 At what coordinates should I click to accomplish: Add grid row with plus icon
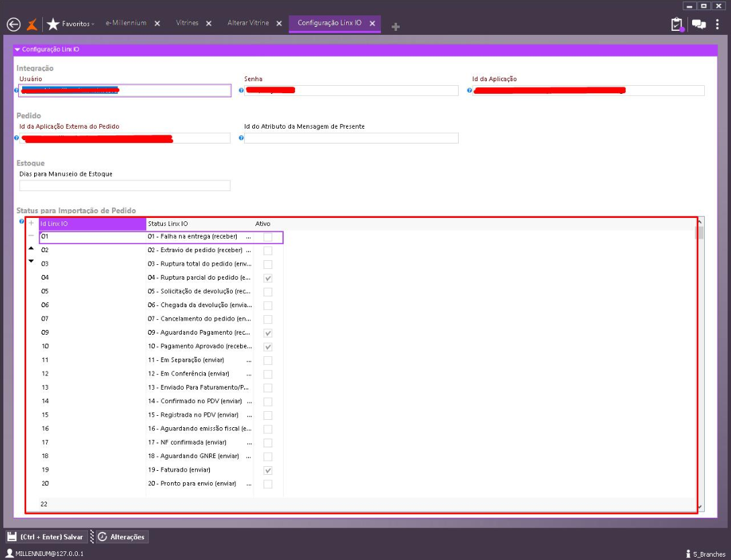click(32, 223)
